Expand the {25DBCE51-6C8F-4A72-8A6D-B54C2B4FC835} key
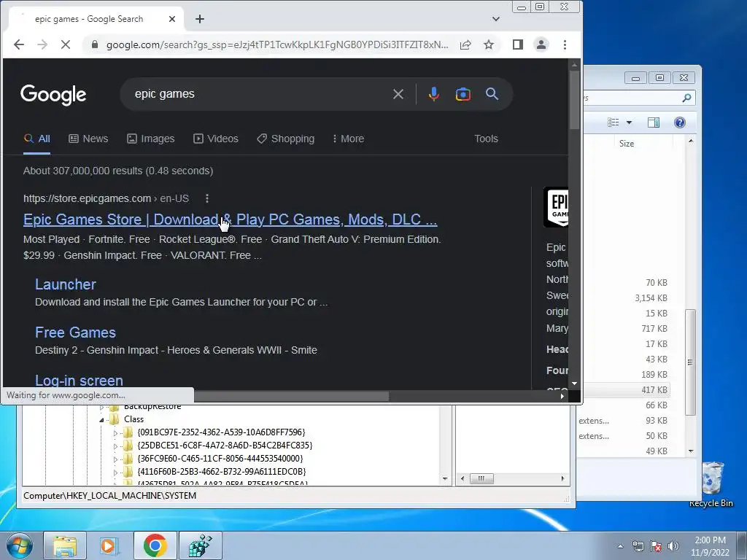747x560 pixels. 115,446
